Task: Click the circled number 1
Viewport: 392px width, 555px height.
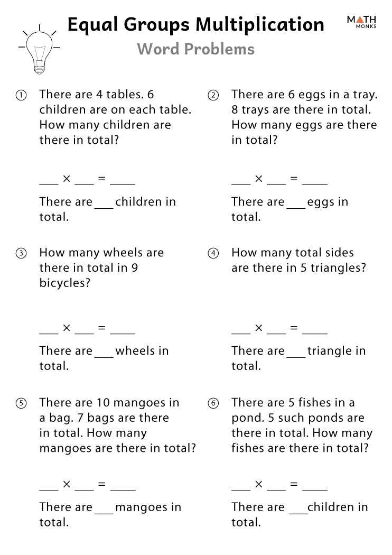Action: point(21,95)
